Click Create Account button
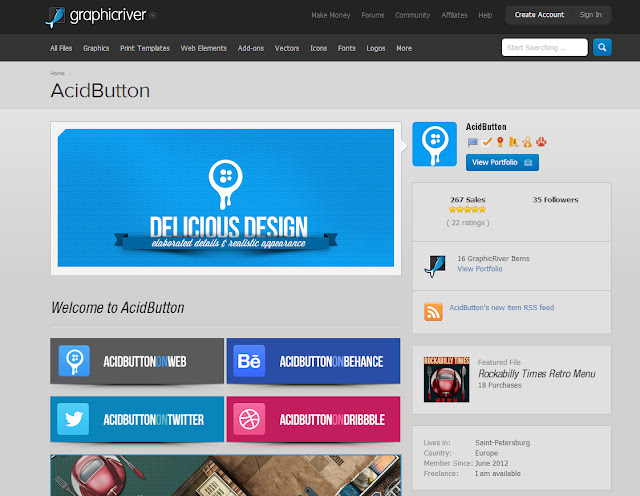Viewport: 640px width, 496px height. click(x=539, y=15)
